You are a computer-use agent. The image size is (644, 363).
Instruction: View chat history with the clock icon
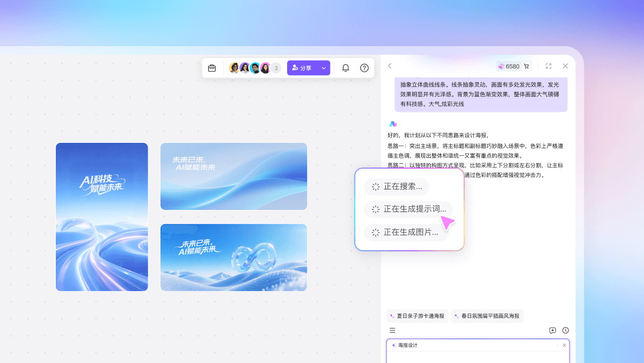(565, 330)
